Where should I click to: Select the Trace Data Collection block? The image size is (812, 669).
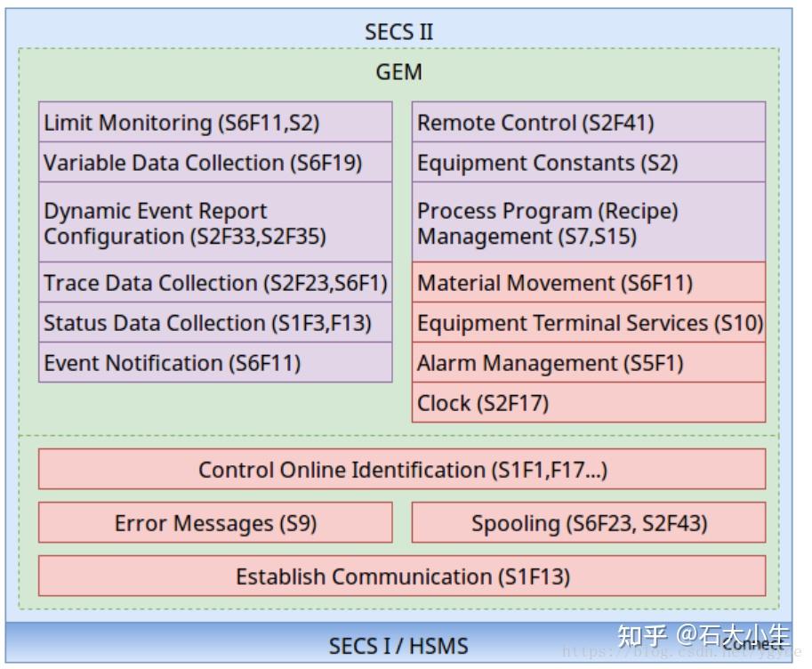[215, 283]
